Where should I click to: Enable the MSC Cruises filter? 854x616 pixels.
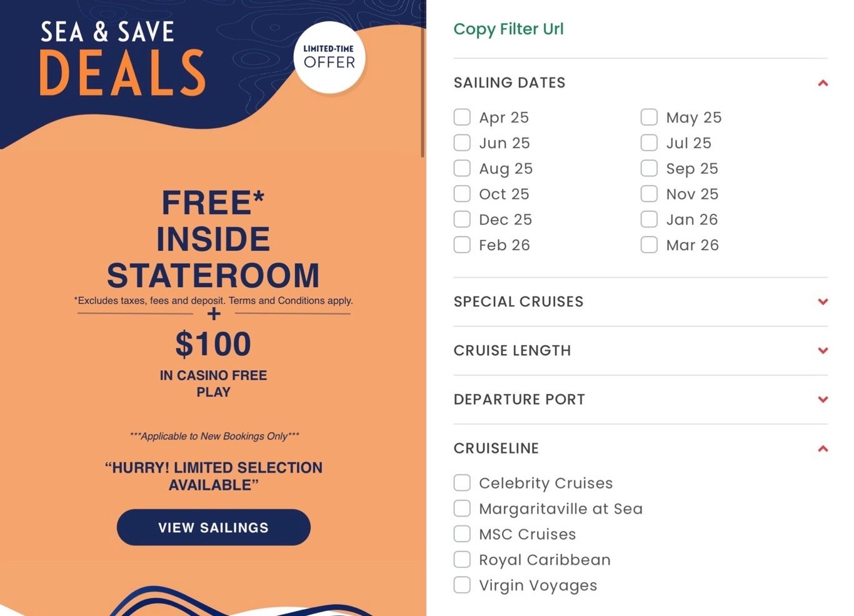(462, 534)
